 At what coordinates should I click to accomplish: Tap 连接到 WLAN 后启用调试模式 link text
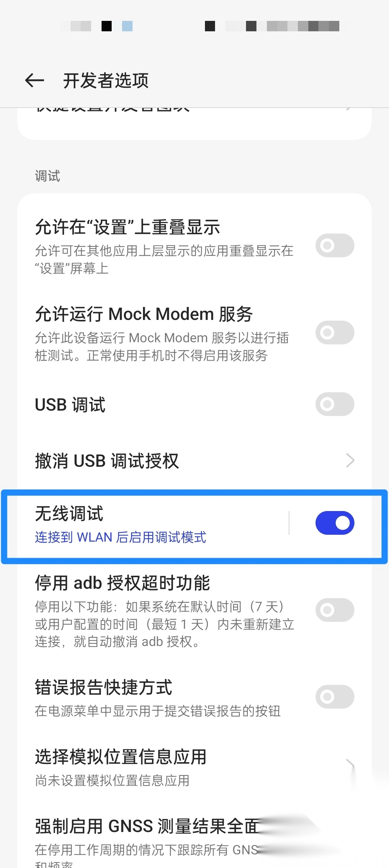[x=120, y=537]
